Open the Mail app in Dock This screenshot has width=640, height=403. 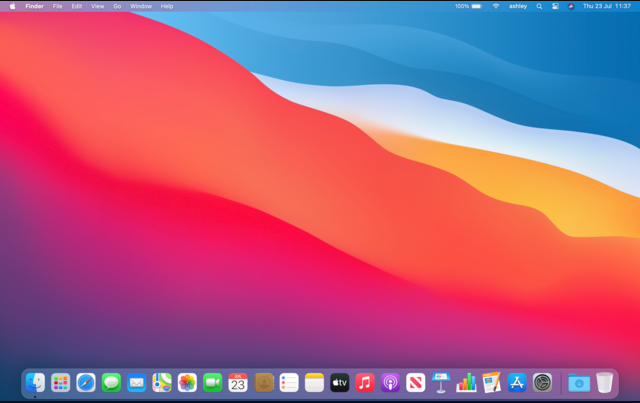tap(136, 382)
